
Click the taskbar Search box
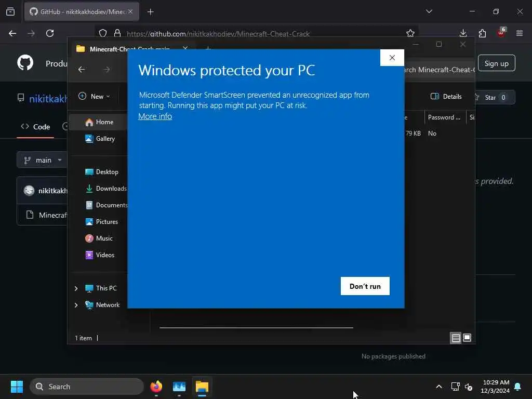[x=87, y=387]
